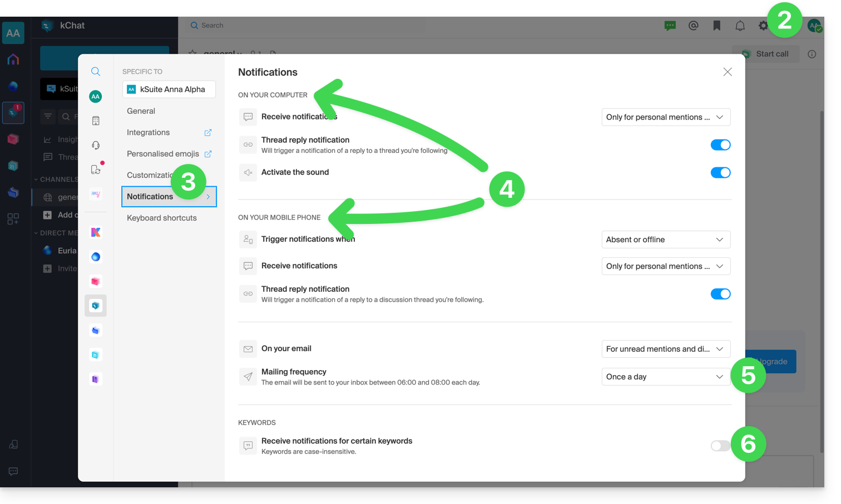Turn off Activate the sound toggle
This screenshot has width=841, height=504.
pyautogui.click(x=720, y=173)
